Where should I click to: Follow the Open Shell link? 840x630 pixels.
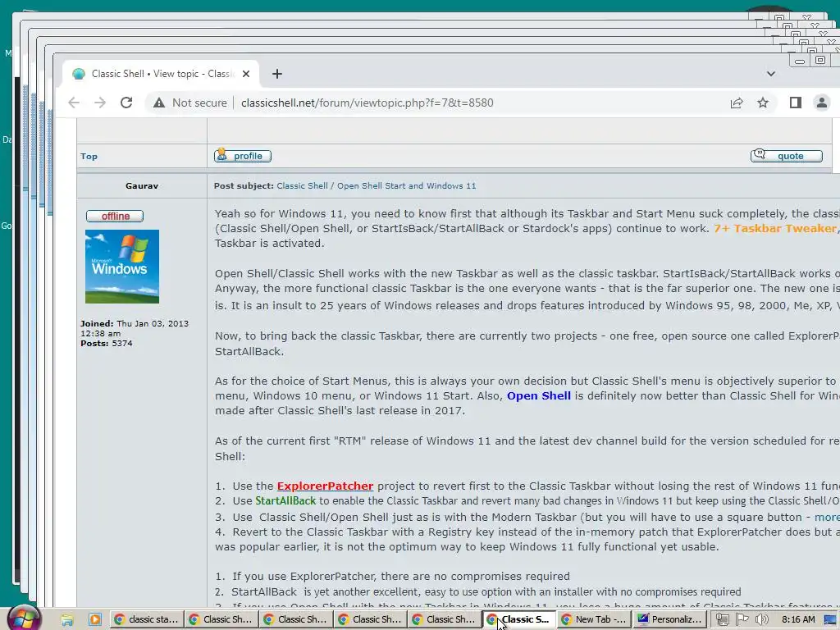pyautogui.click(x=539, y=396)
